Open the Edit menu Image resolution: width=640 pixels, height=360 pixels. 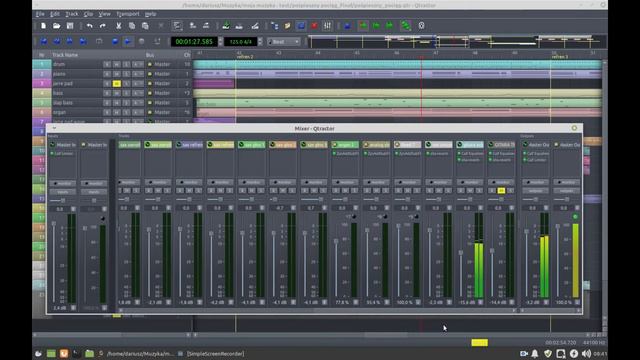pyautogui.click(x=55, y=14)
